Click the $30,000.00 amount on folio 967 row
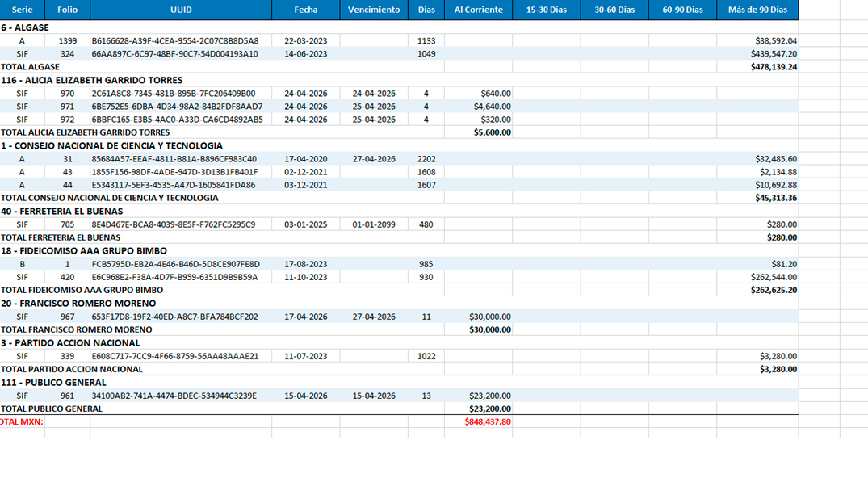 coord(489,317)
